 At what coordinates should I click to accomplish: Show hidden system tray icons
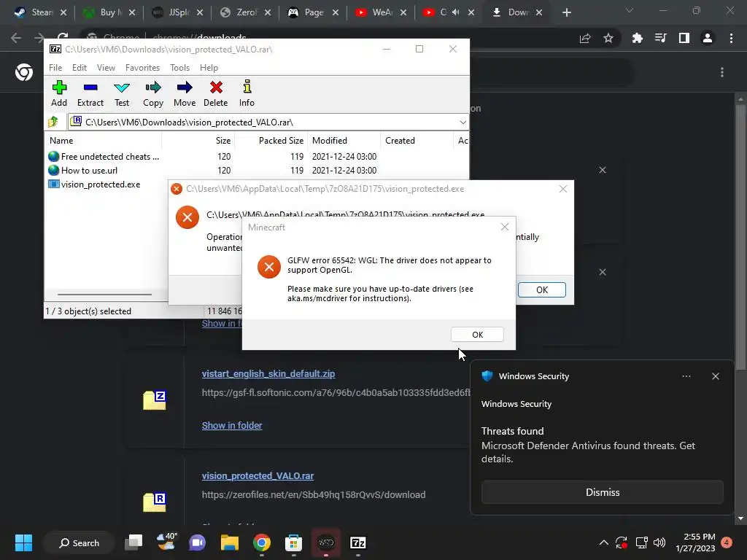click(603, 542)
